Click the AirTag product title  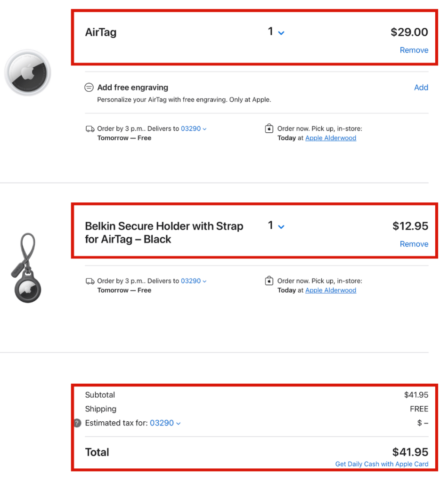101,32
